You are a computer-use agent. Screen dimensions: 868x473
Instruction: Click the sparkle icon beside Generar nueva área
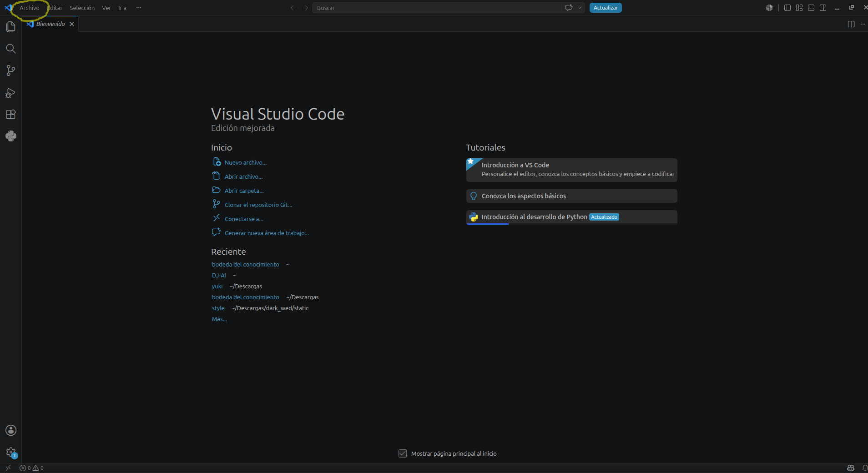217,232
